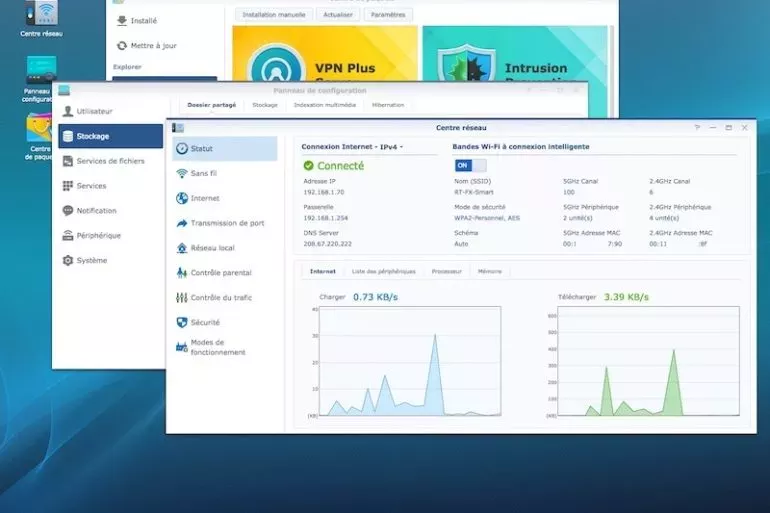770x513 pixels.
Task: Click the Explorer heading in package center
Action: pos(127,67)
